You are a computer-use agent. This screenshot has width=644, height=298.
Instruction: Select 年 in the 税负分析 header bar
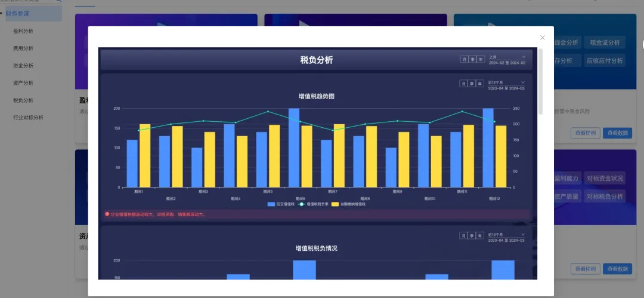click(481, 59)
